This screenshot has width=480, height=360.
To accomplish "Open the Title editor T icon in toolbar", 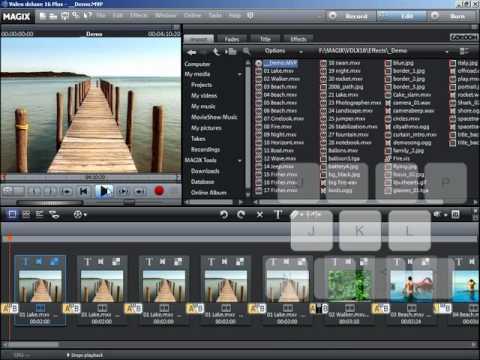I will (x=278, y=214).
